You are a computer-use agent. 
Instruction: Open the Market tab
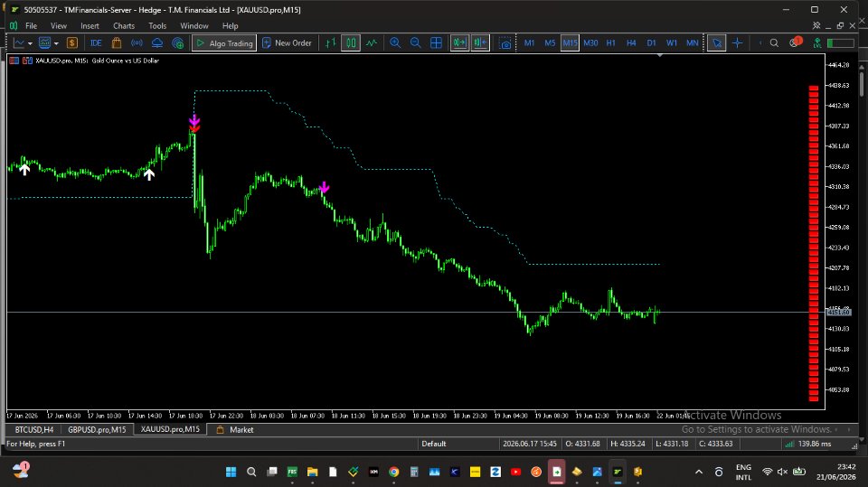(235, 429)
